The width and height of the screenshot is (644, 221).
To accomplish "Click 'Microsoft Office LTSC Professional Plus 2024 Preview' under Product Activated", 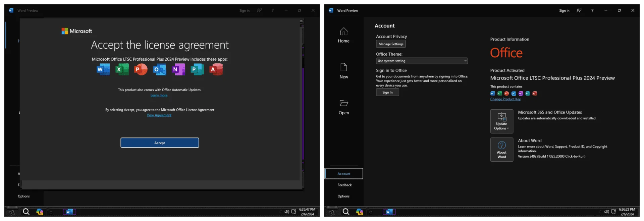I will tap(552, 78).
